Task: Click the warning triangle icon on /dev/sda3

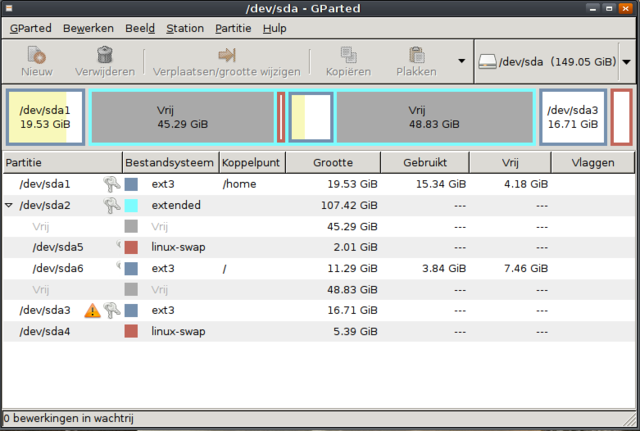Action: (93, 310)
